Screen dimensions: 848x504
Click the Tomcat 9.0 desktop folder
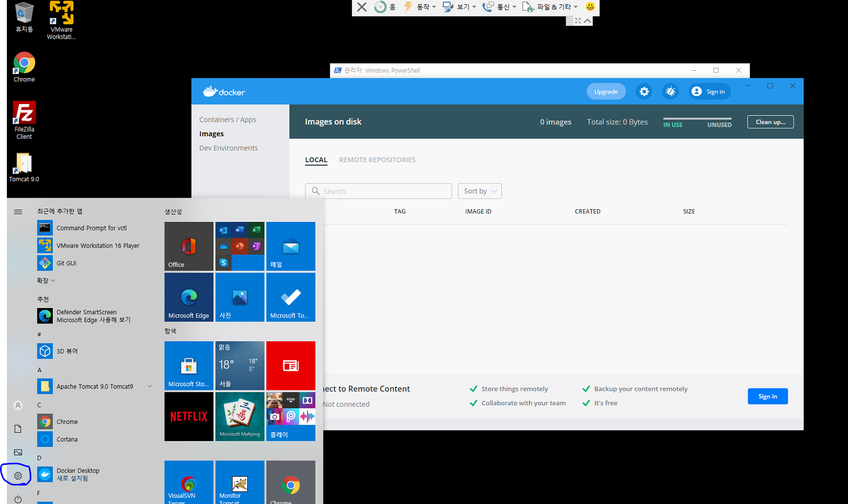coord(24,167)
